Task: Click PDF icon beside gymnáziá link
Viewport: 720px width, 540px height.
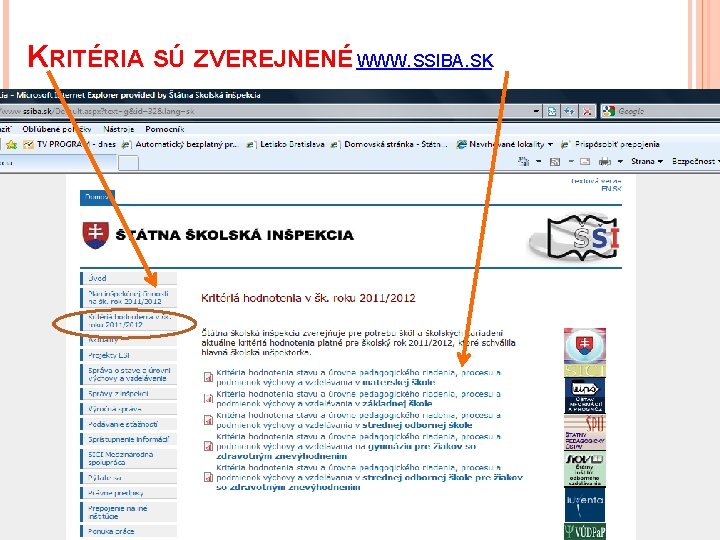Action: 208,446
